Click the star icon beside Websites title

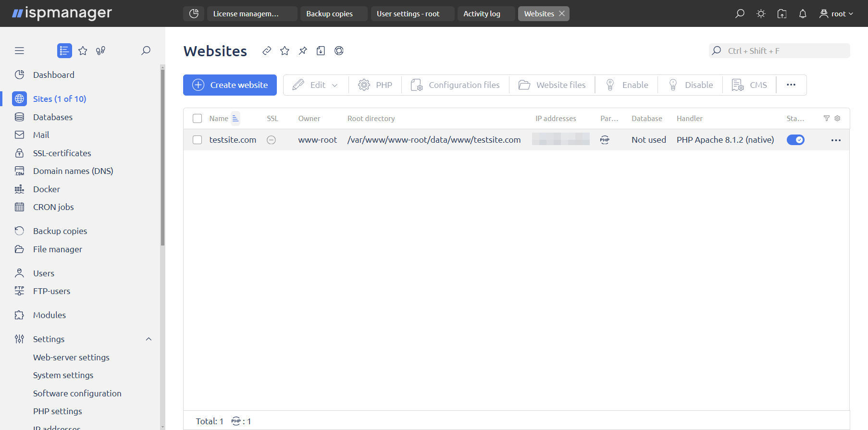pyautogui.click(x=285, y=51)
